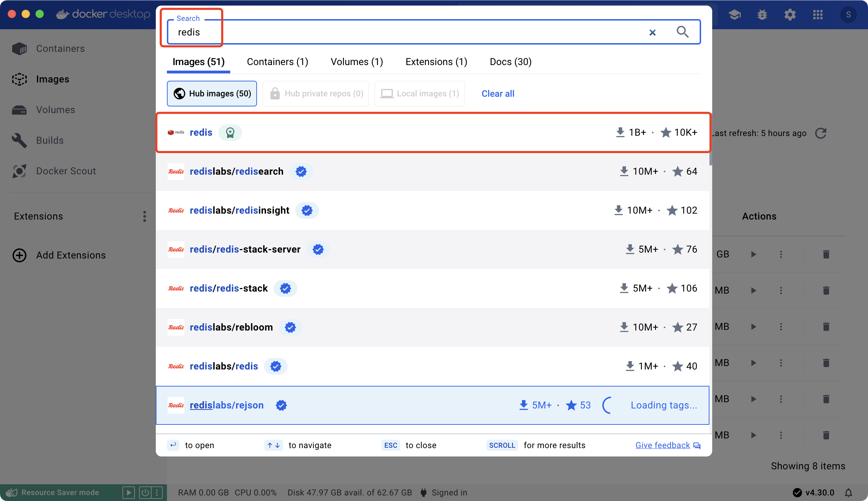Click verified badge on redislabs/redis

coord(275,366)
